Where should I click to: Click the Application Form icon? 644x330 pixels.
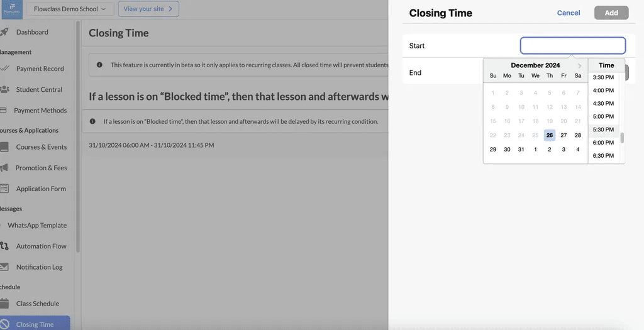coord(4,189)
